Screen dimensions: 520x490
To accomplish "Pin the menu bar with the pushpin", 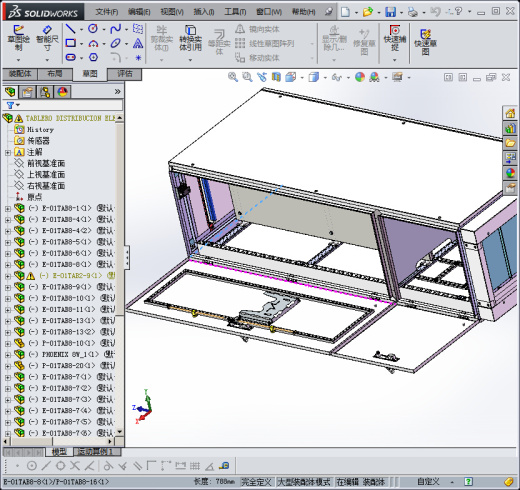I will coord(329,12).
